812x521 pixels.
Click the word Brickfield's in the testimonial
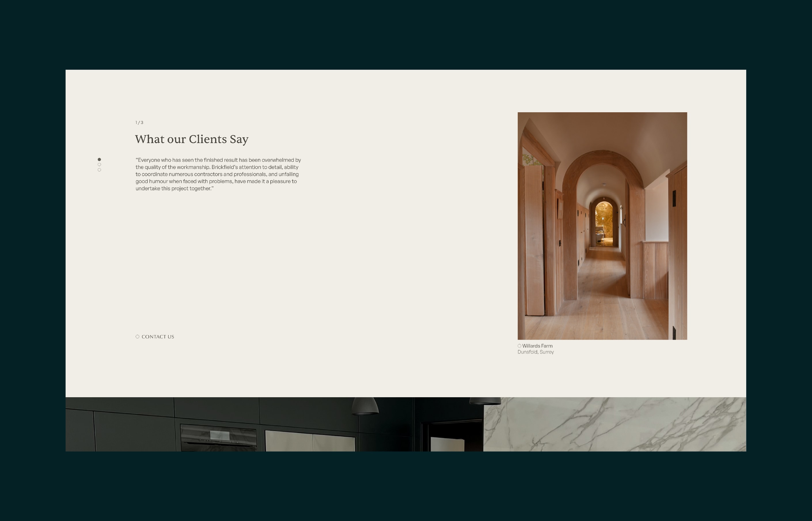coord(225,167)
